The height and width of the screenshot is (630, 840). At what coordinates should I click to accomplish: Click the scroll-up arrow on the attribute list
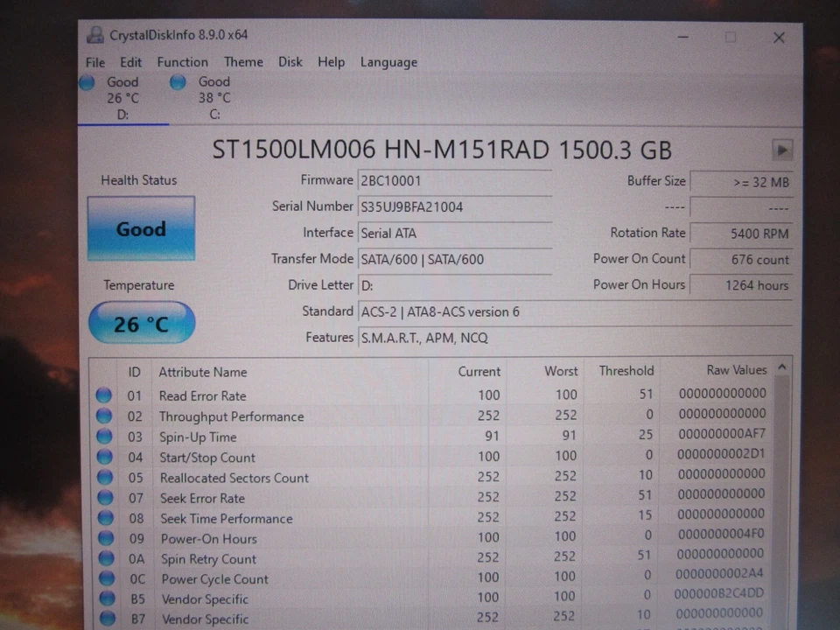[782, 368]
